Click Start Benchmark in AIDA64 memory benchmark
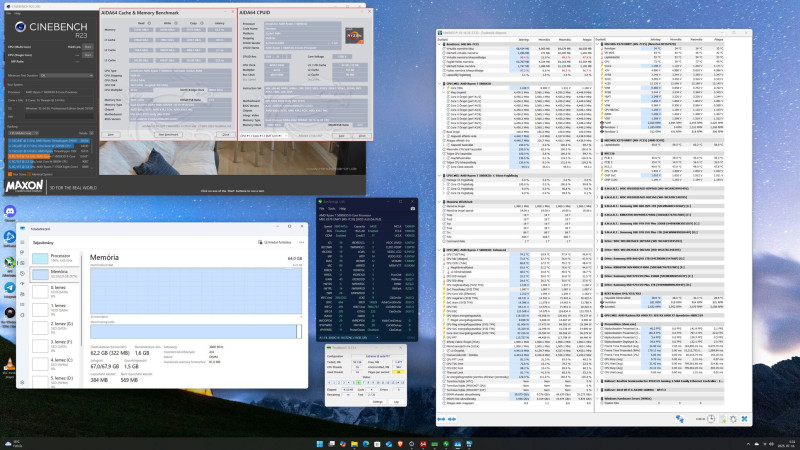This screenshot has width=800, height=450. [x=168, y=134]
